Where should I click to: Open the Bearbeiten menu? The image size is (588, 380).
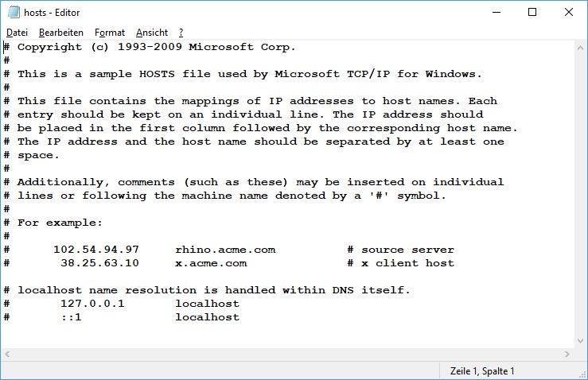click(61, 33)
